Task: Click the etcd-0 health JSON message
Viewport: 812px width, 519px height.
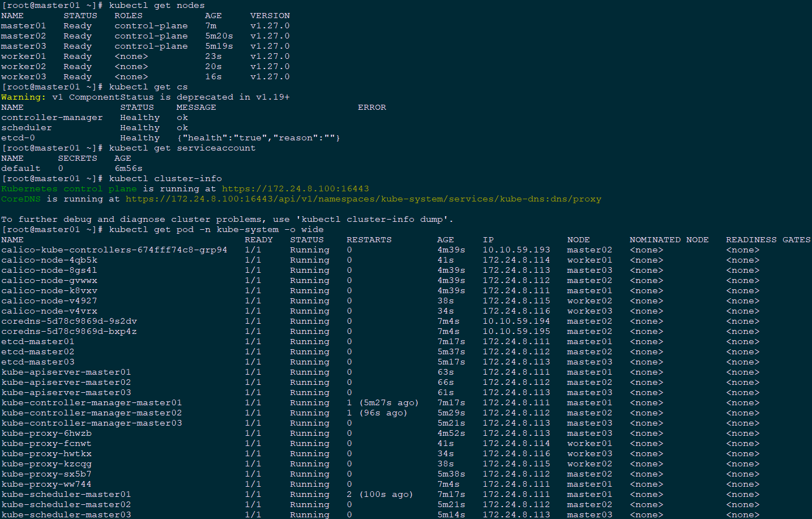Action: (258, 138)
